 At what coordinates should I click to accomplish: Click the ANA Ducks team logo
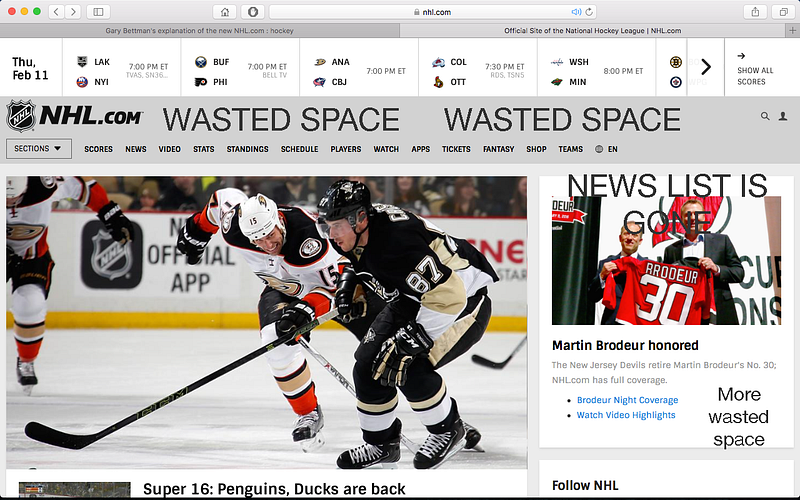click(320, 62)
